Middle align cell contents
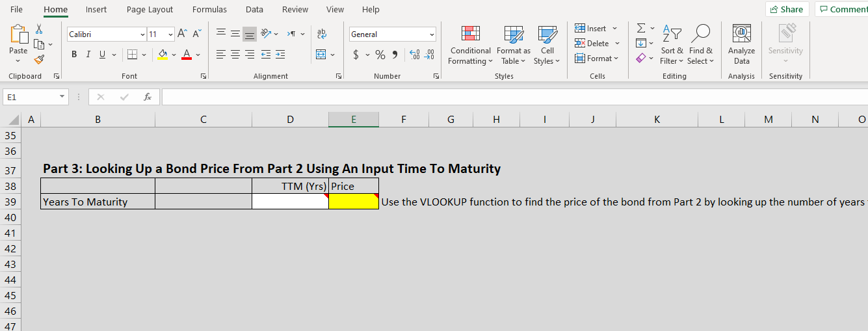Screen dimensions: 868x331 (235, 34)
